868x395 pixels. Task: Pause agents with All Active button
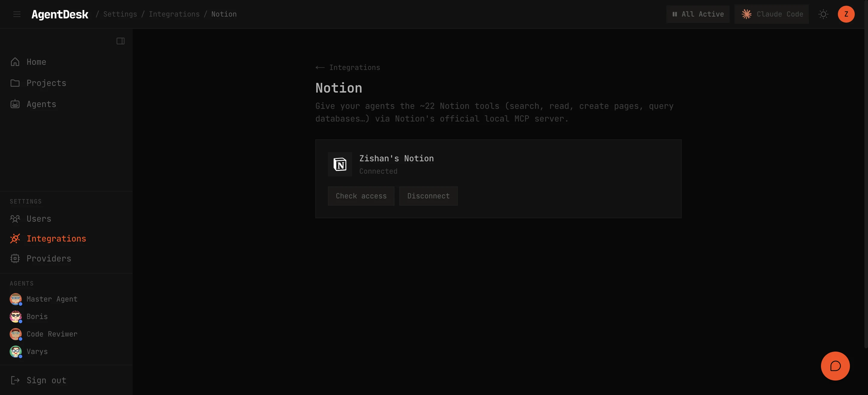pos(698,14)
